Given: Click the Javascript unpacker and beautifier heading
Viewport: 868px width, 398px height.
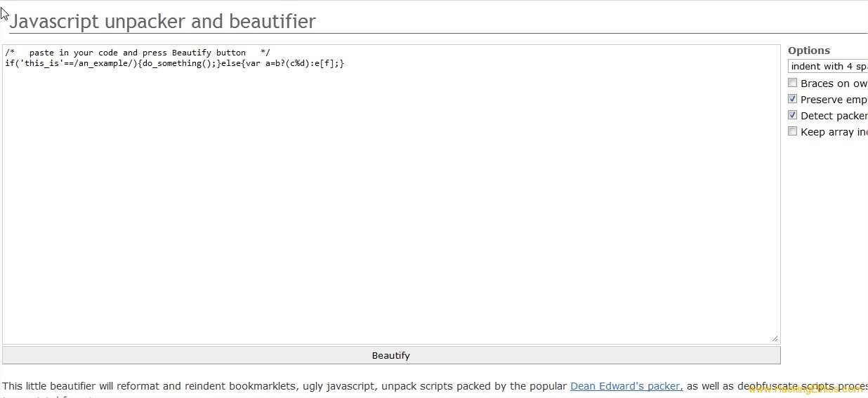Looking at the screenshot, I should (162, 21).
